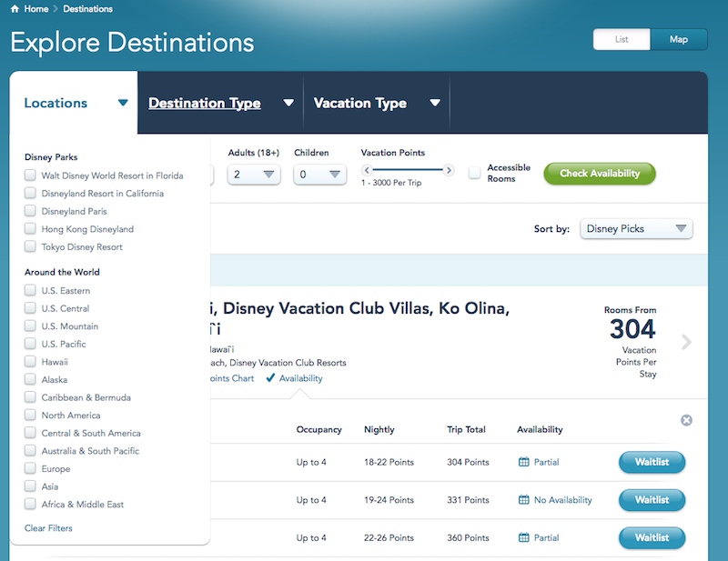Viewport: 728px width, 561px height.
Task: Click the Partial availability in 360 Points row
Action: pyautogui.click(x=547, y=537)
